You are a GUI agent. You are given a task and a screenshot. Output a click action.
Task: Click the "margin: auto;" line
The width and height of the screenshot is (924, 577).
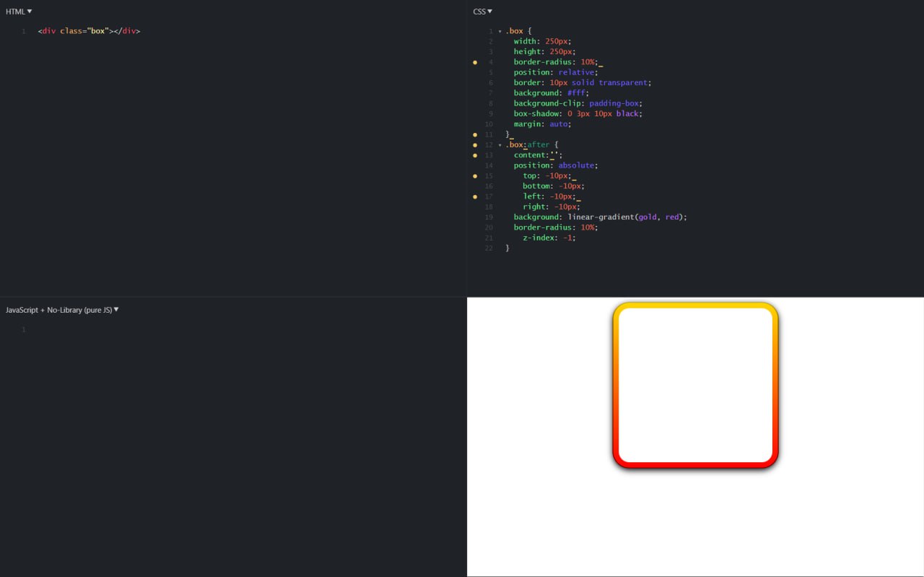(542, 124)
